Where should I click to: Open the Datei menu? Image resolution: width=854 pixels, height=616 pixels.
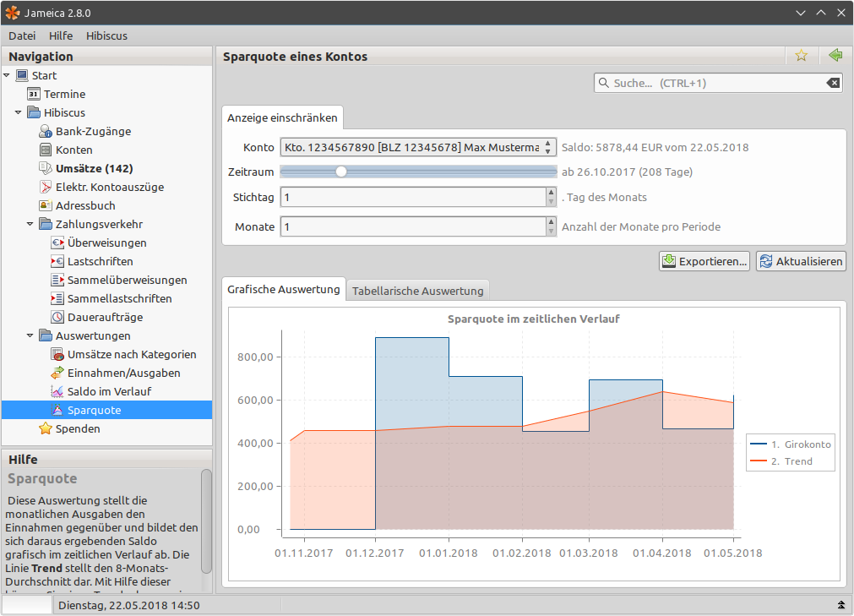22,35
